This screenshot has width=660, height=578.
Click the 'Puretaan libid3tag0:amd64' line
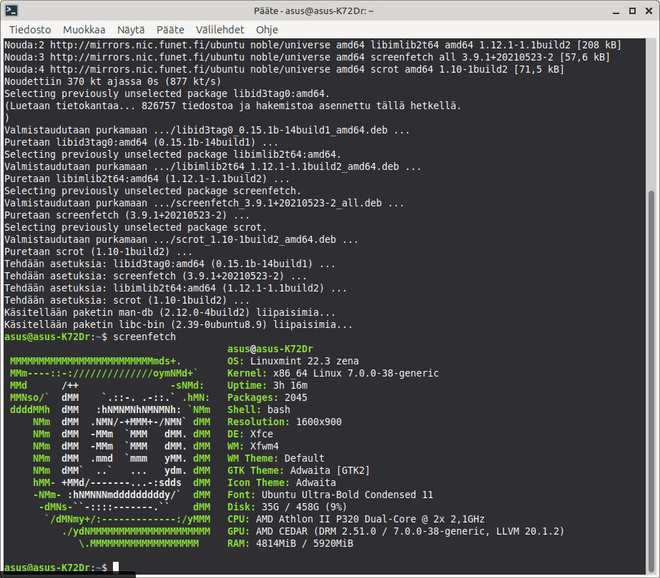(141, 142)
